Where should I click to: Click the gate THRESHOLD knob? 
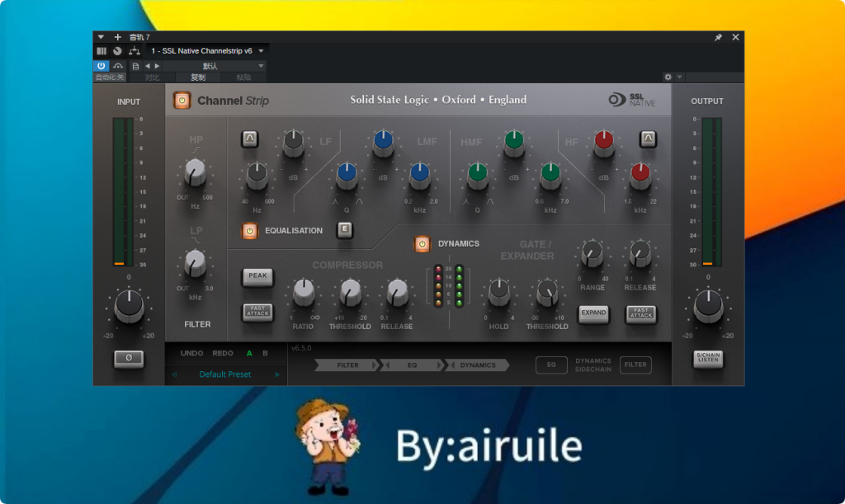[x=547, y=293]
